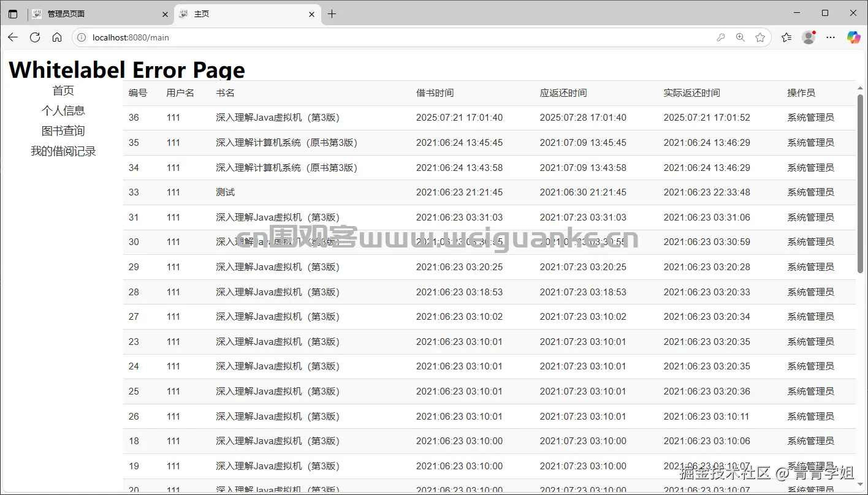868x495 pixels.
Task: Click the browser back arrow
Action: (13, 37)
